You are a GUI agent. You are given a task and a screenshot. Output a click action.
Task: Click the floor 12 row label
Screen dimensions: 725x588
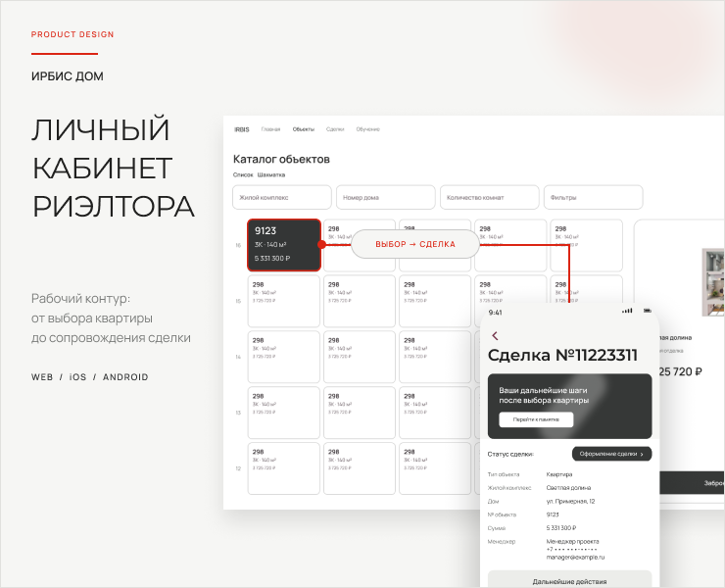[x=238, y=468]
